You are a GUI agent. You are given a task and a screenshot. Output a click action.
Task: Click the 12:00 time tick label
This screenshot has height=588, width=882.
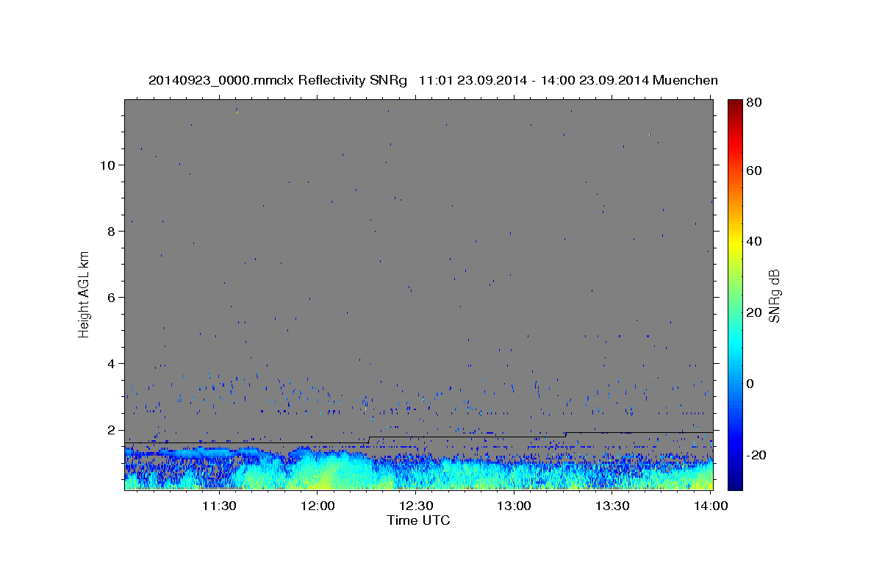point(318,506)
